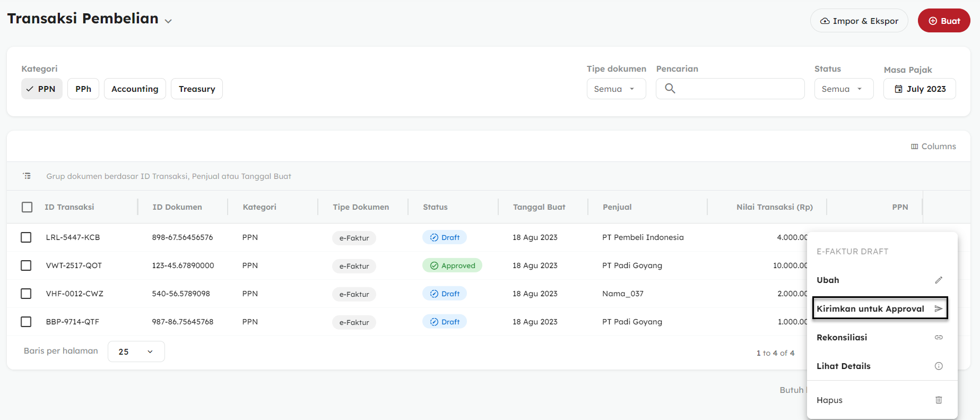Open the Columns chooser
This screenshot has width=980, height=420.
point(933,146)
